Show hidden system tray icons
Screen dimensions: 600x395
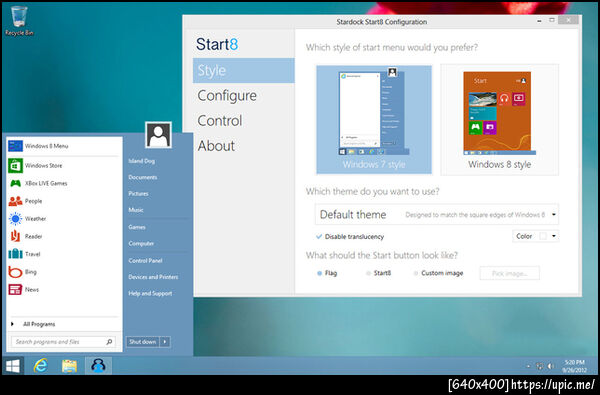pyautogui.click(x=528, y=366)
